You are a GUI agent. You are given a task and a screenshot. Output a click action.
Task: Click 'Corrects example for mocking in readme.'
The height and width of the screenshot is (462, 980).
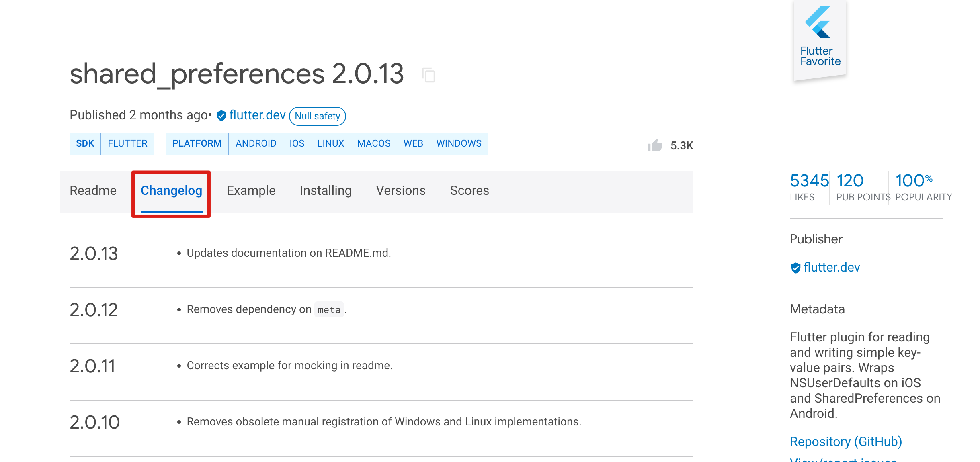[289, 366]
